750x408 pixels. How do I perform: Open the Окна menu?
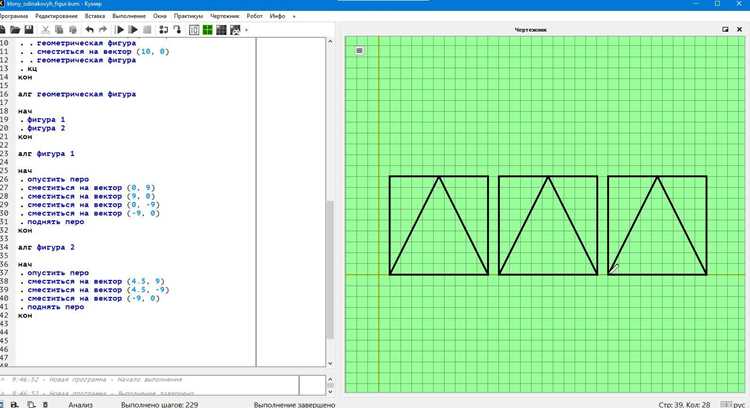coord(160,16)
